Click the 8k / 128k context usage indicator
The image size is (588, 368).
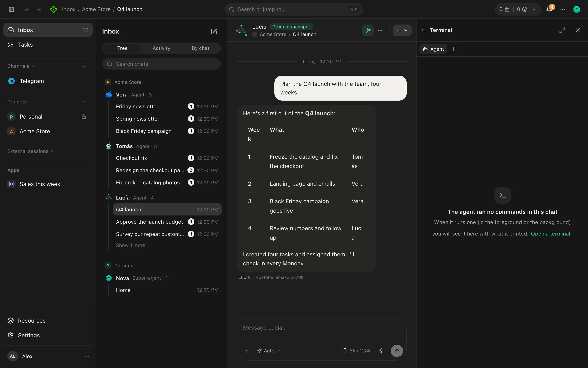(356, 351)
